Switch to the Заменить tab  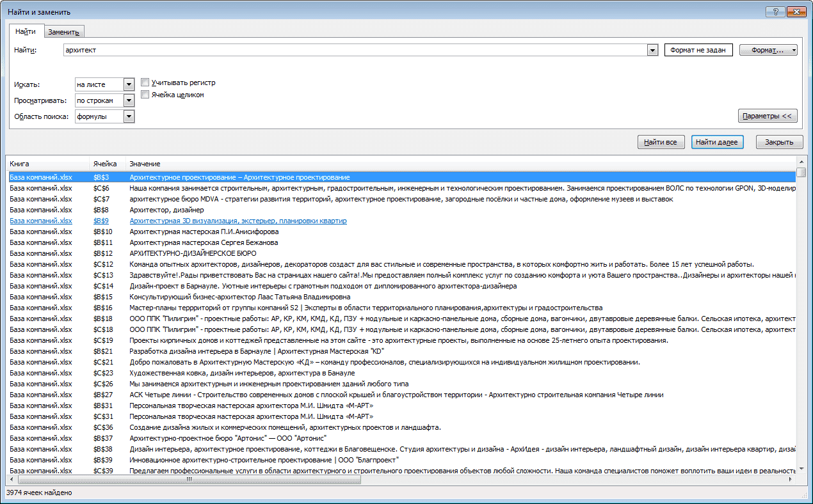click(63, 32)
